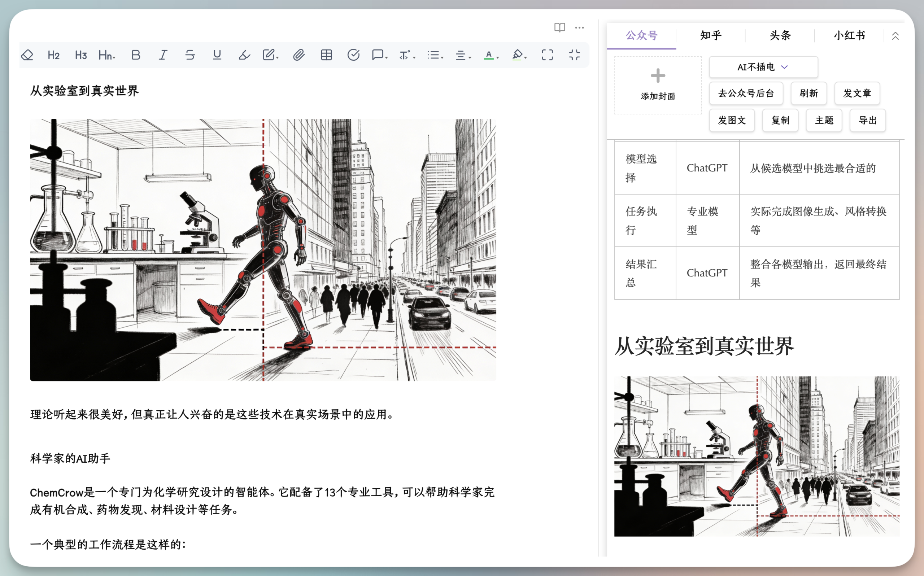Insert a table into the document
This screenshot has height=576, width=924.
point(326,55)
